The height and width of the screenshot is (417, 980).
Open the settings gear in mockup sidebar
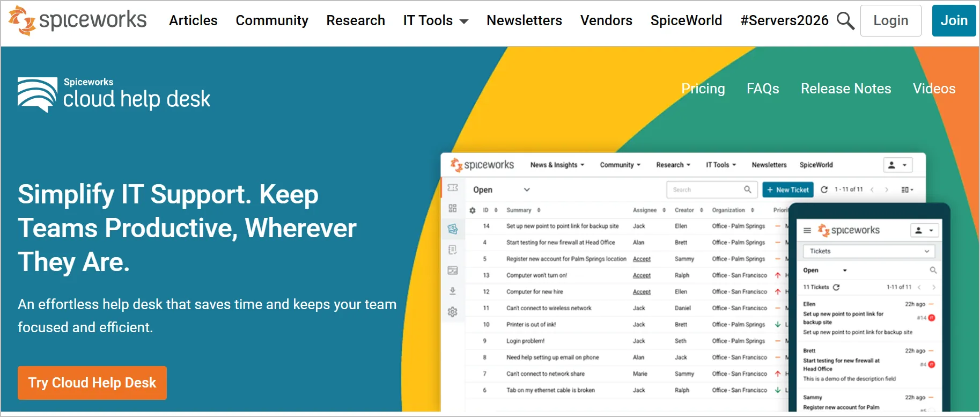453,312
